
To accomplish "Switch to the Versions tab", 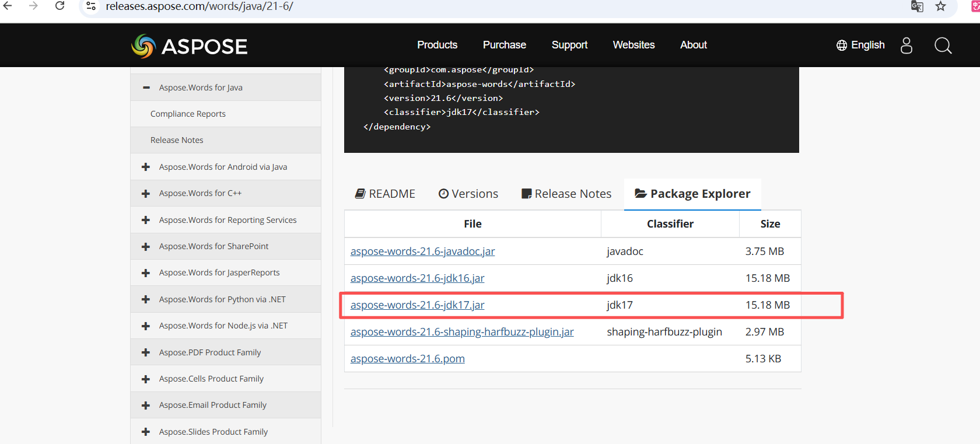I will point(468,194).
